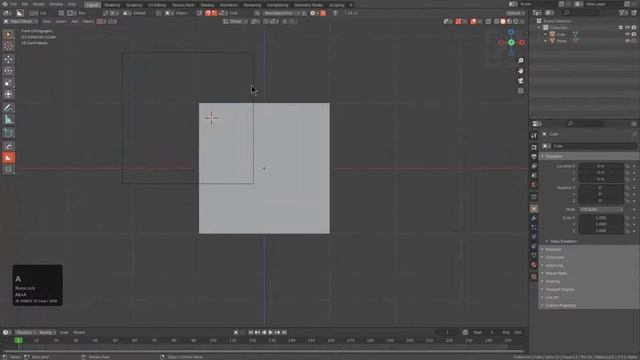This screenshot has height=360, width=640.
Task: Click the pan hand viewport icon
Action: tap(521, 71)
